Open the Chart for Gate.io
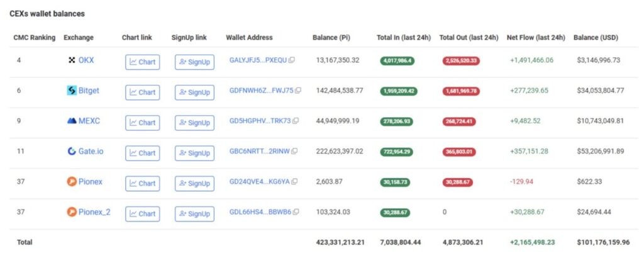Viewport: 644px width, 253px height. 142,153
